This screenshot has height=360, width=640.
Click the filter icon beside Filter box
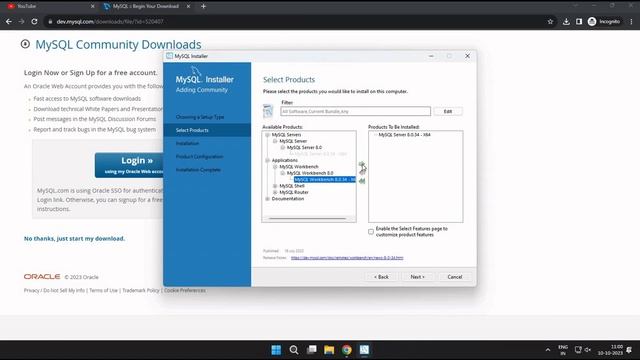click(x=268, y=111)
